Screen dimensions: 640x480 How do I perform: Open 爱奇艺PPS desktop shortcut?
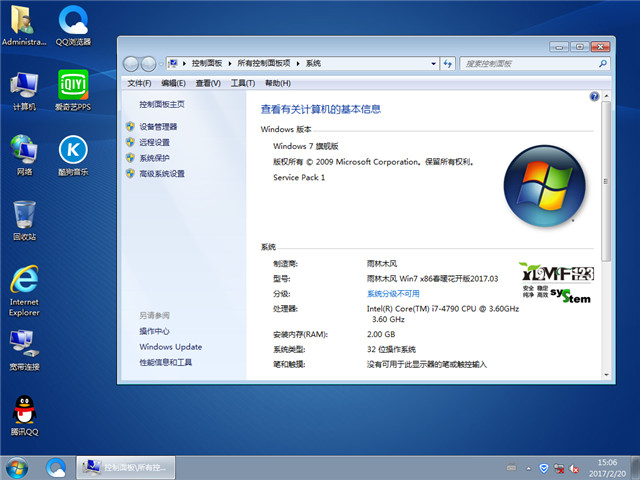(73, 91)
